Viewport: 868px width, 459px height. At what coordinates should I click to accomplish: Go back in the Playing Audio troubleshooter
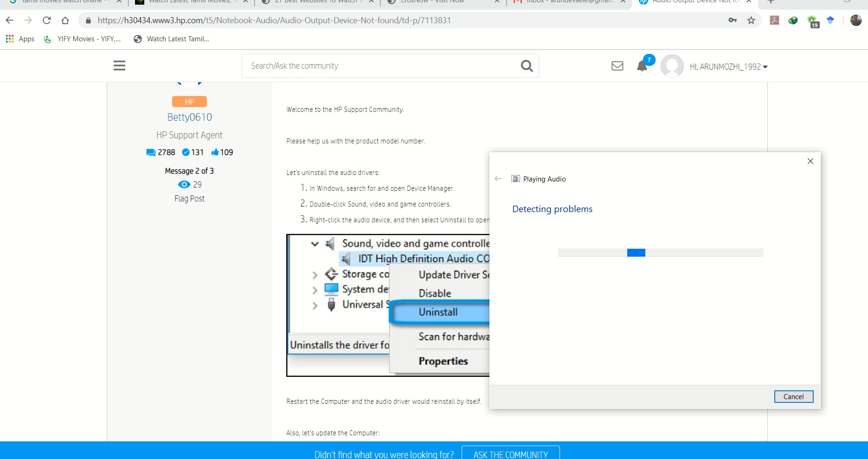498,179
